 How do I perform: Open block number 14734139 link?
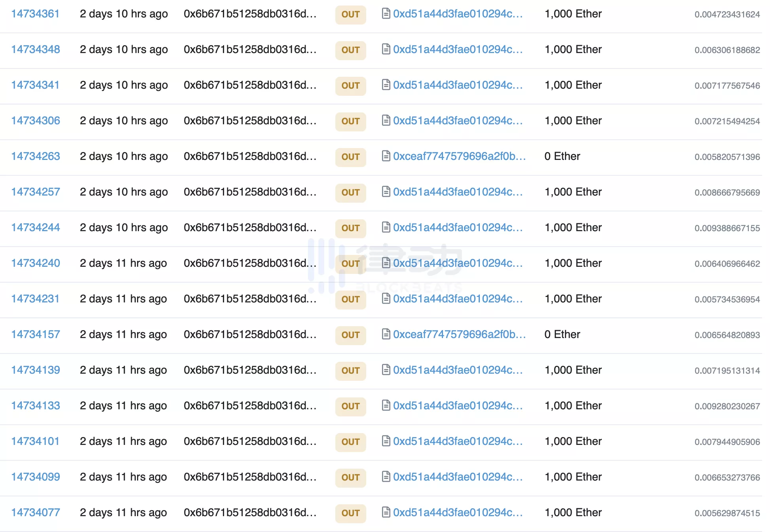[x=35, y=370]
